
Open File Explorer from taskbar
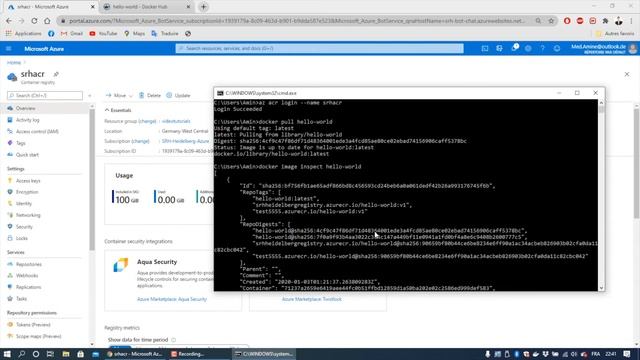[66, 354]
